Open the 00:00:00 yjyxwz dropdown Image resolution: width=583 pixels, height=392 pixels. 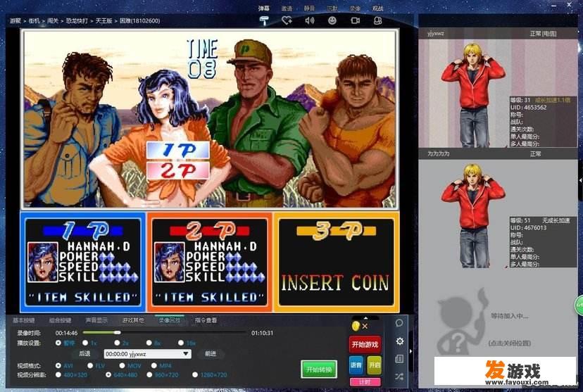148,354
